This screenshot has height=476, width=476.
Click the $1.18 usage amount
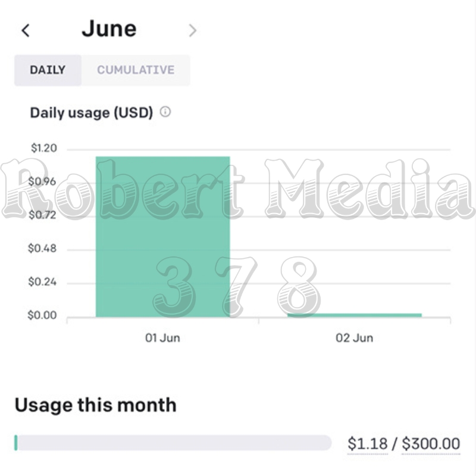[368, 443]
